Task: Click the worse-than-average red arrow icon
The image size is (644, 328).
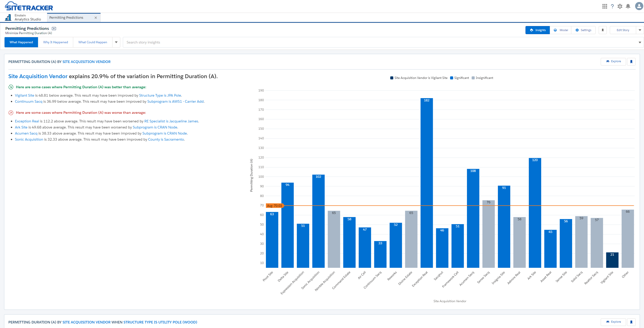Action: pyautogui.click(x=11, y=113)
